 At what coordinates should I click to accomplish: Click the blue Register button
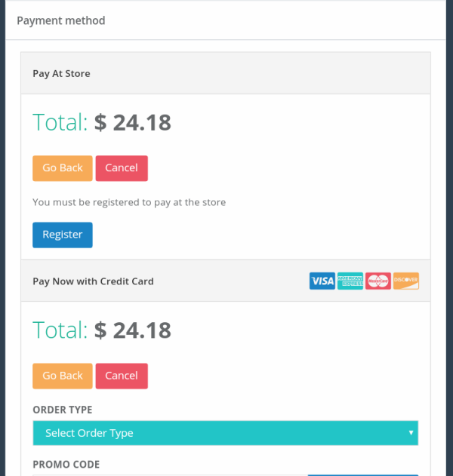pyautogui.click(x=63, y=235)
